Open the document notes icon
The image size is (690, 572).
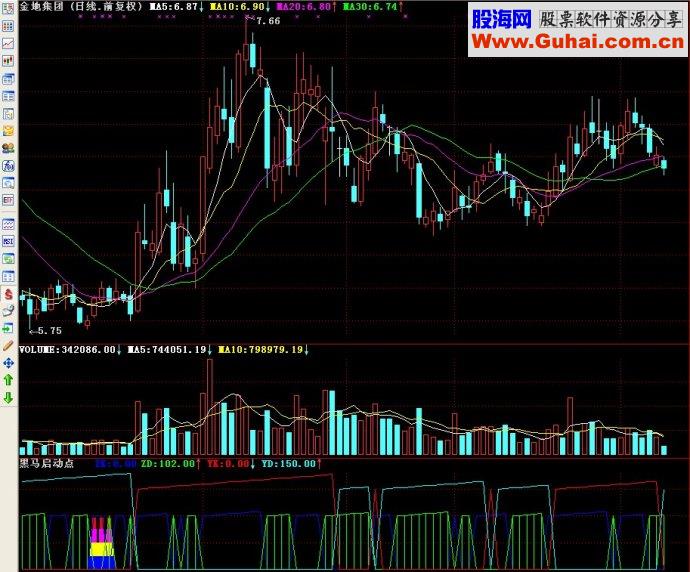8,114
